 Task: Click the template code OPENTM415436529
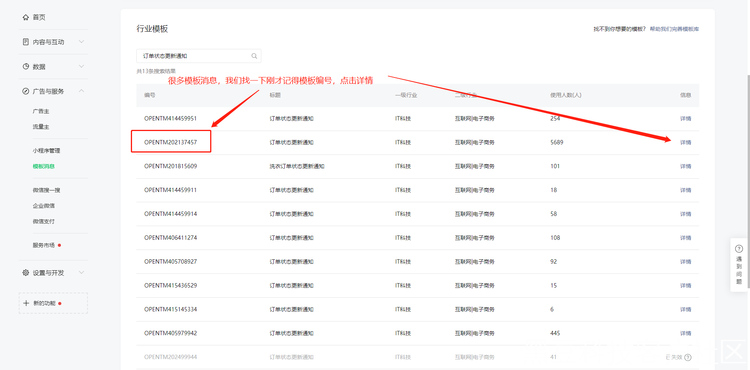tap(170, 285)
